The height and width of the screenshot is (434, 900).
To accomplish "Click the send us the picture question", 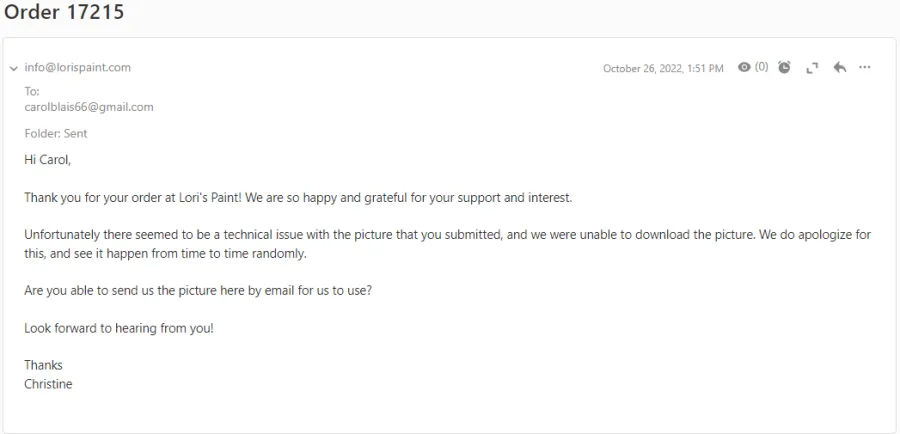I will 198,290.
